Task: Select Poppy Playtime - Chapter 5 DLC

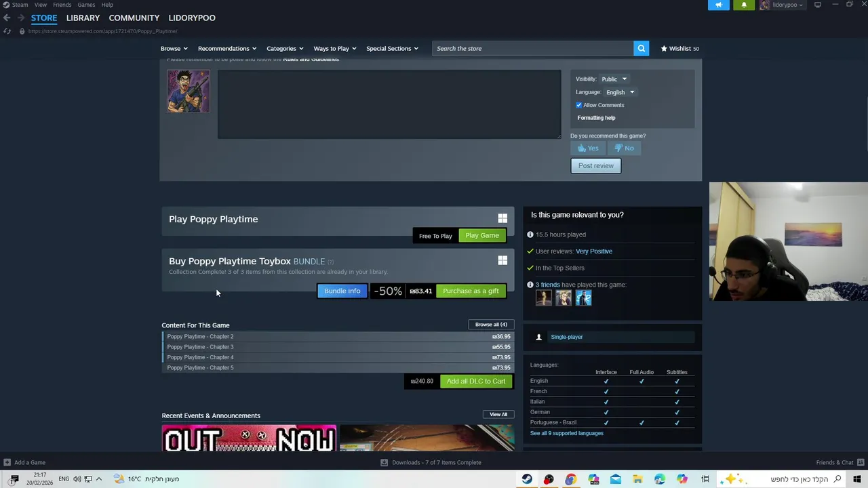Action: pyautogui.click(x=338, y=367)
